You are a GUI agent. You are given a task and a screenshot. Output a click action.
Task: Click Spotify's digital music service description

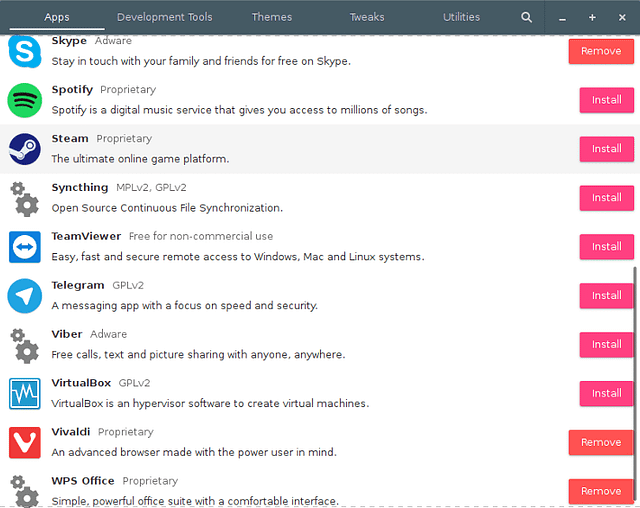tap(239, 110)
